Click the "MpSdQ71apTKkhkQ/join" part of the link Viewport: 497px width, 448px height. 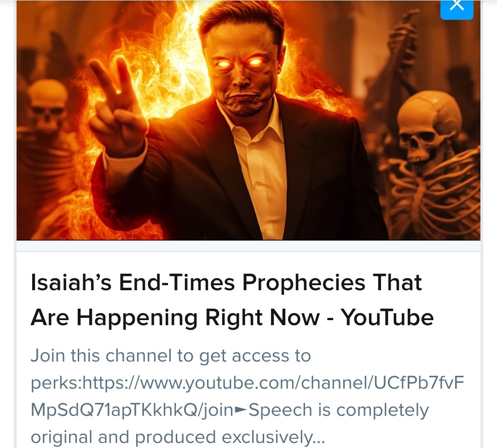132,410
